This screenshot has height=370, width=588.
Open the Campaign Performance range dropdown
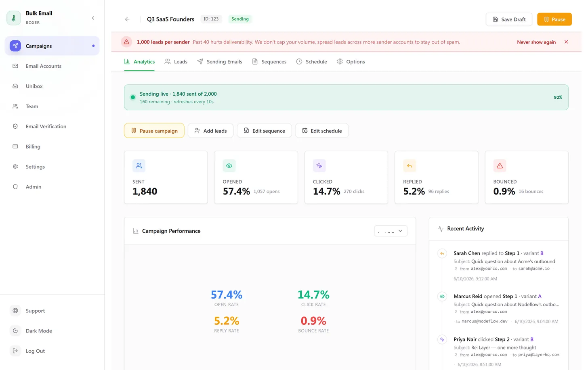tap(391, 231)
